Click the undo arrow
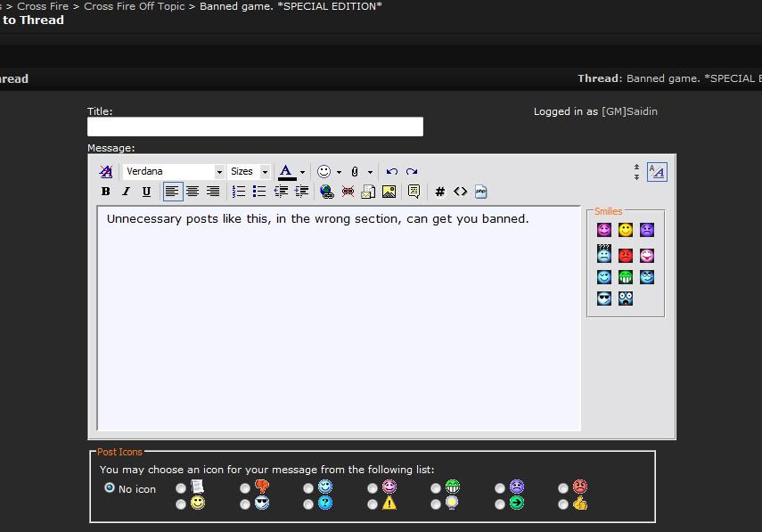Image resolution: width=762 pixels, height=532 pixels. click(x=391, y=172)
